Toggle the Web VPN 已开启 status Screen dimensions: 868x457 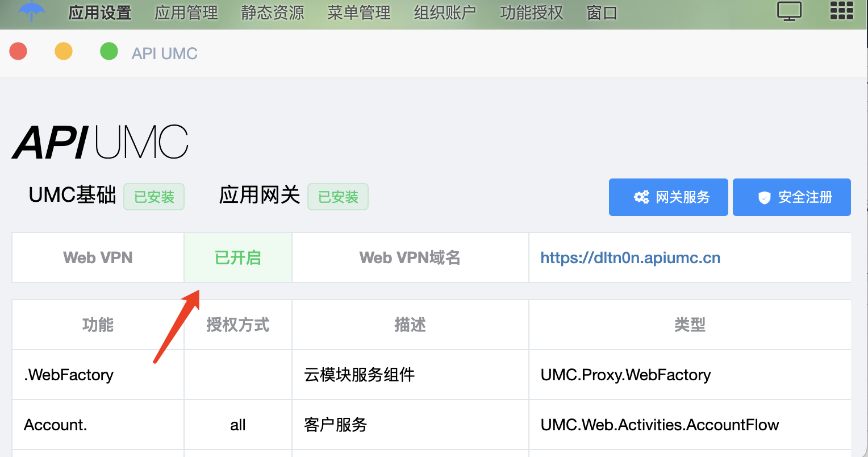pyautogui.click(x=238, y=257)
